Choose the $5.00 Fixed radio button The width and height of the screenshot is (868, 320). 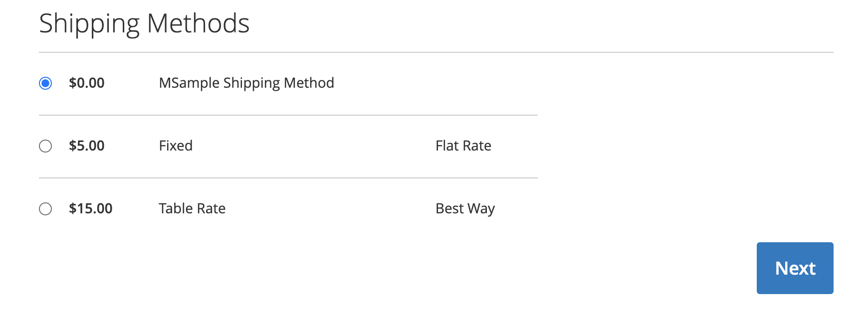(45, 146)
